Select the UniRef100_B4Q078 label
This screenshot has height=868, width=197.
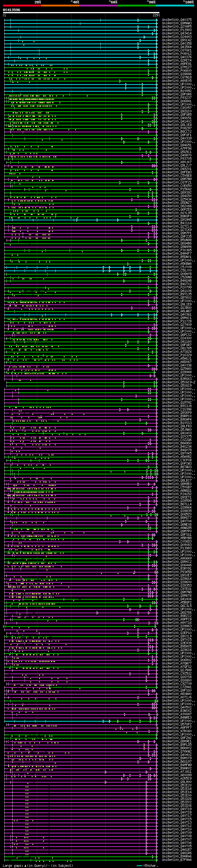click(x=177, y=450)
